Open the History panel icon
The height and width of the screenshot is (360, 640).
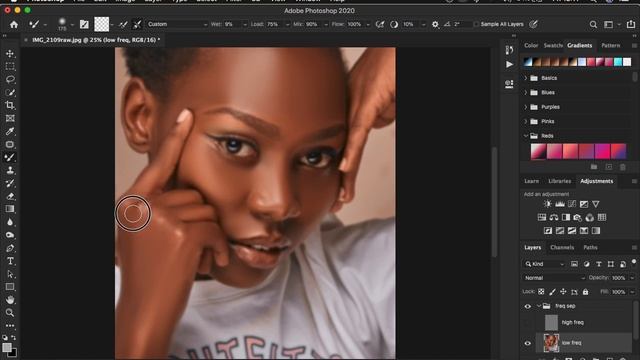(509, 50)
